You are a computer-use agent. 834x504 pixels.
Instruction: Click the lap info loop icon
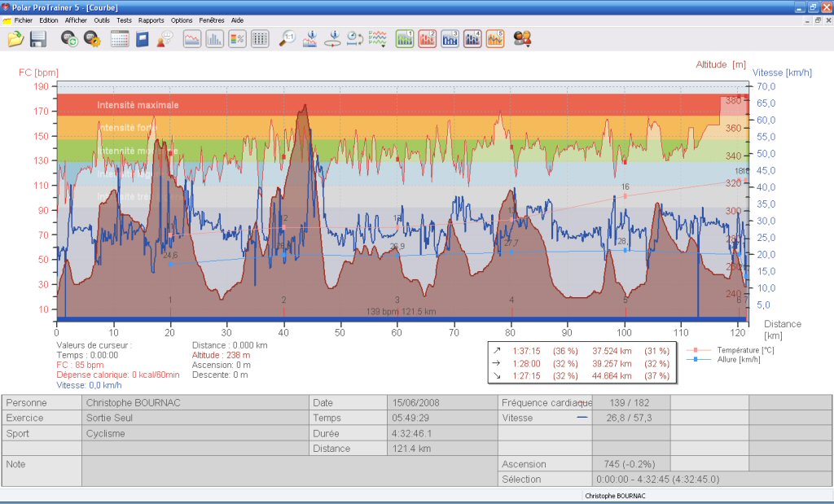coord(332,39)
